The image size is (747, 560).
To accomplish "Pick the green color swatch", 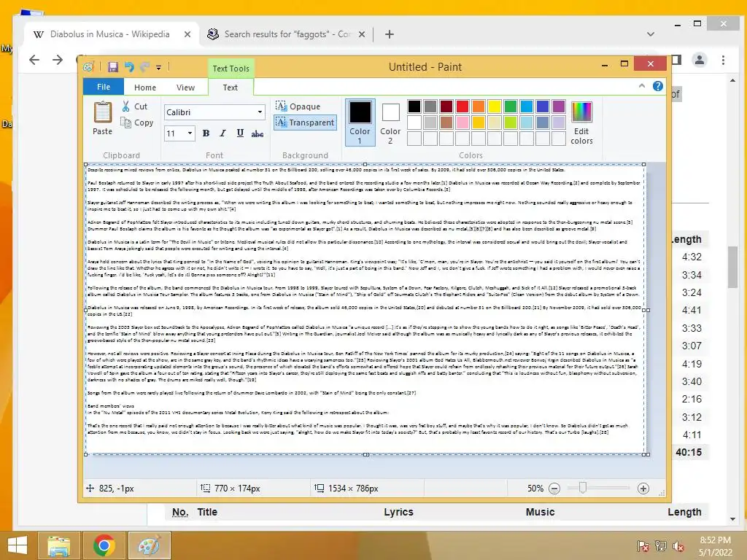I will [510, 106].
